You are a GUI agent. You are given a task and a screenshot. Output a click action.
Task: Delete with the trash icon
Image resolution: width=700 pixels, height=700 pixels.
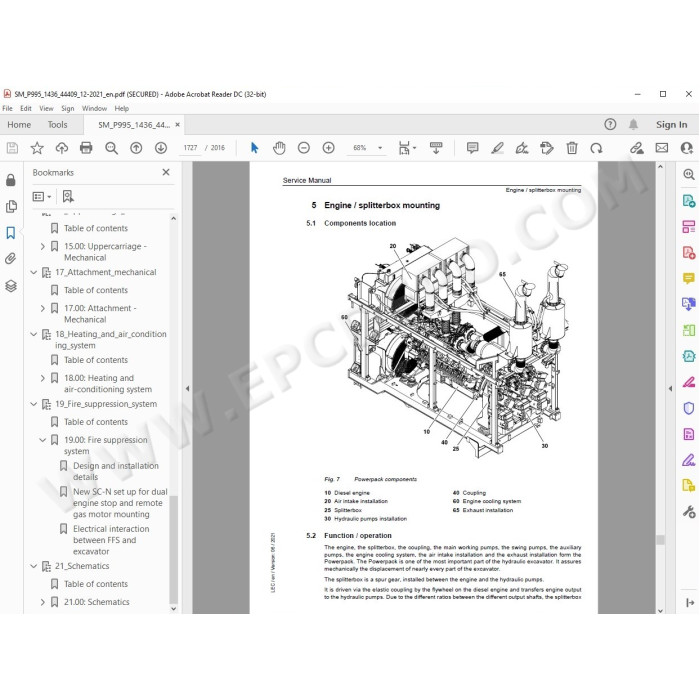click(x=572, y=148)
